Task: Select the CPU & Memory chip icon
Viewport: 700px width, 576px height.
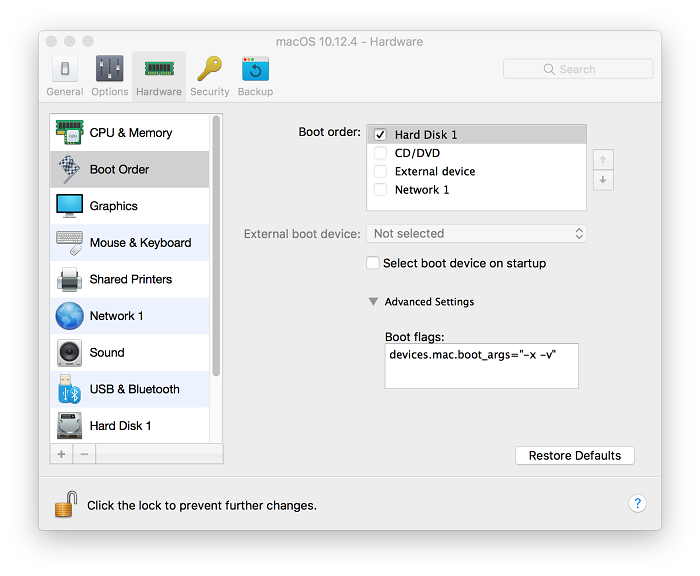Action: tap(69, 133)
